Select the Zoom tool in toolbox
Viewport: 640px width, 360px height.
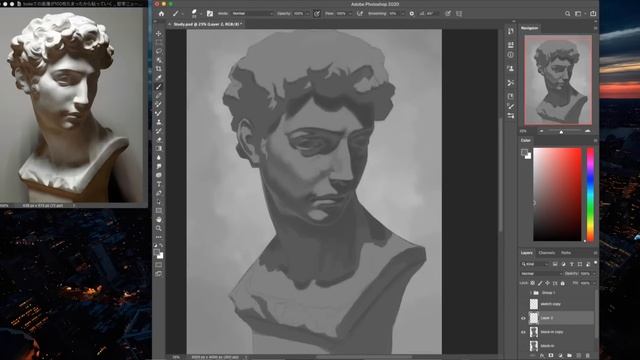tap(159, 228)
